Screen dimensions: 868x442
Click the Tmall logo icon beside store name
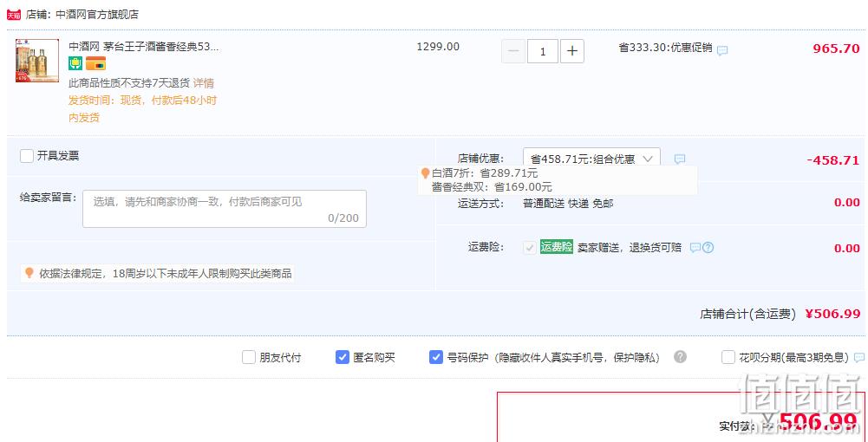pos(13,15)
